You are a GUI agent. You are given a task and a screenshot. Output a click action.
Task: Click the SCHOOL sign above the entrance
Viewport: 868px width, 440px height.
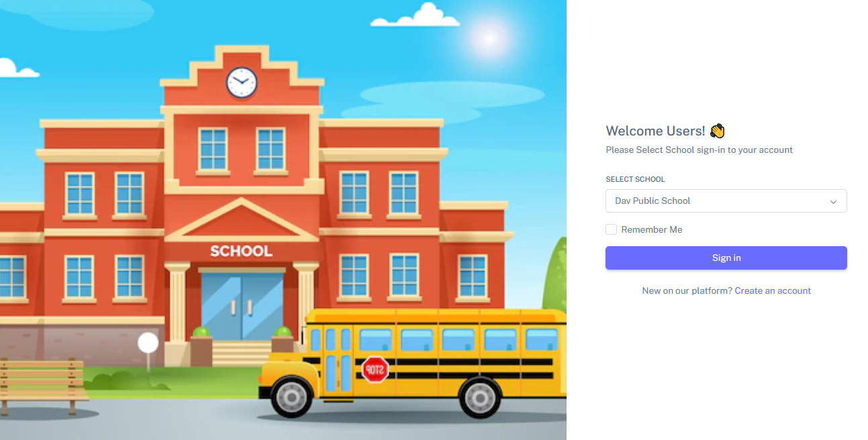(242, 252)
